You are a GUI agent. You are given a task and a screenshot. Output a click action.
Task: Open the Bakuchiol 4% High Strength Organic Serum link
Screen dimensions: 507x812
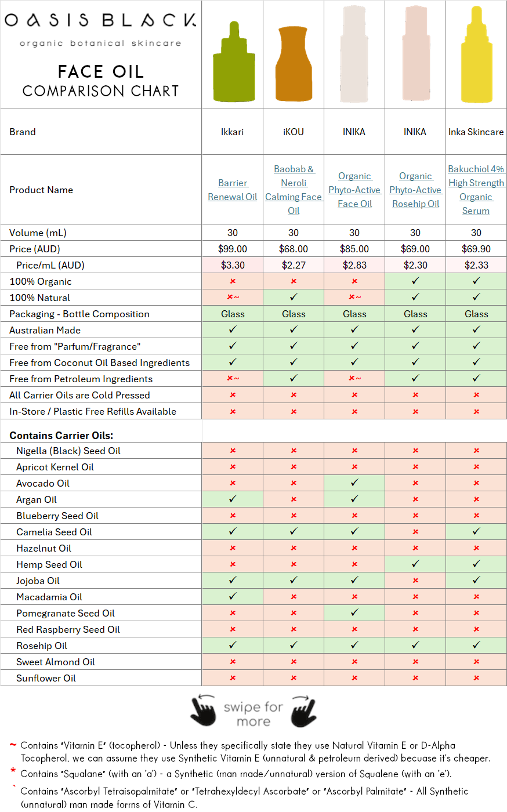476,190
